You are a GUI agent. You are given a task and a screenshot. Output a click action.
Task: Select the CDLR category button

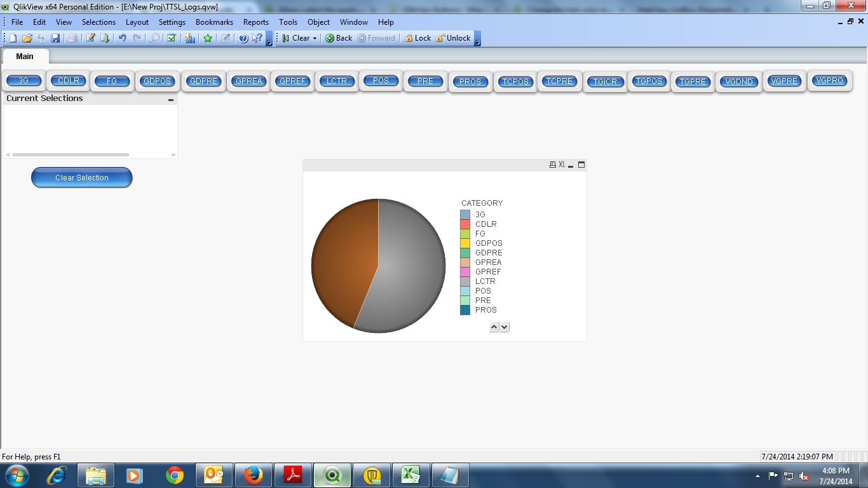click(68, 81)
